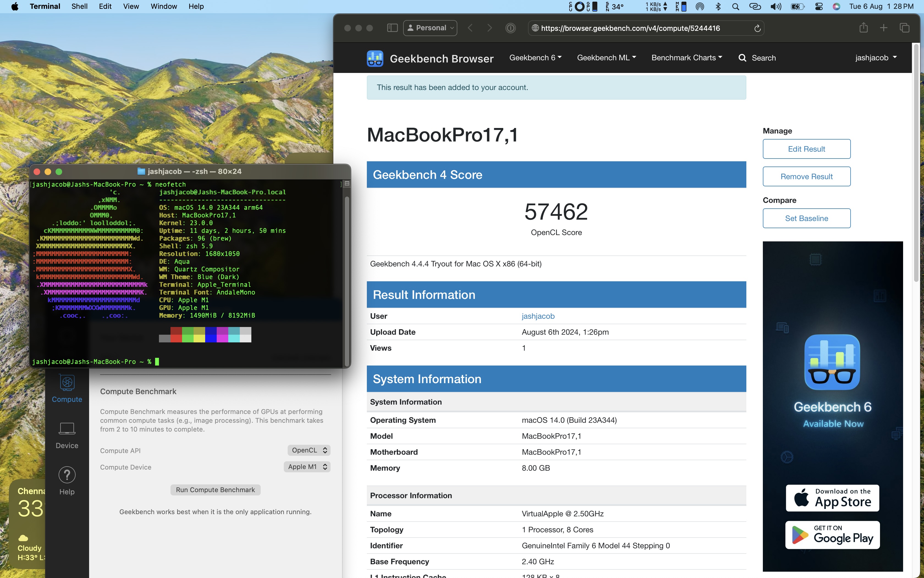Open the Compute API OpenCL selector
924x578 pixels.
click(x=309, y=450)
